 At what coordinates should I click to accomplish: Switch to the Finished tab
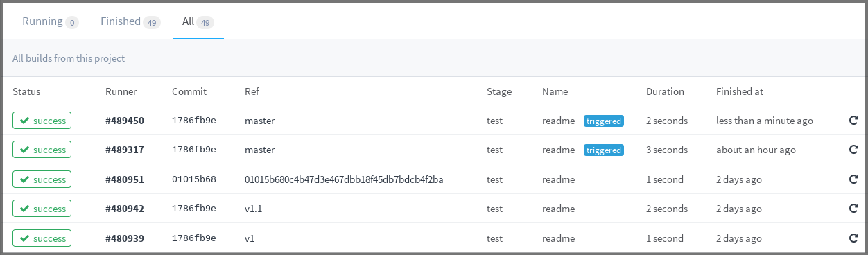[x=130, y=21]
